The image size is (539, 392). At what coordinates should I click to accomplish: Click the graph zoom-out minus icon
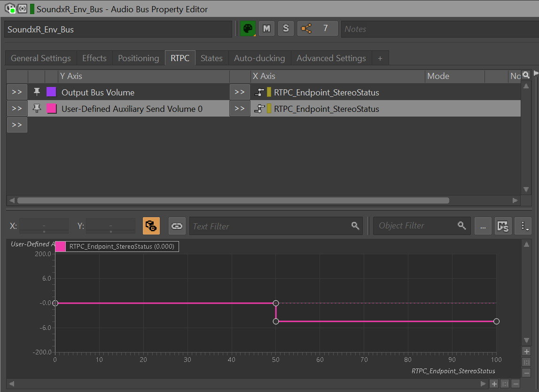tap(526, 373)
